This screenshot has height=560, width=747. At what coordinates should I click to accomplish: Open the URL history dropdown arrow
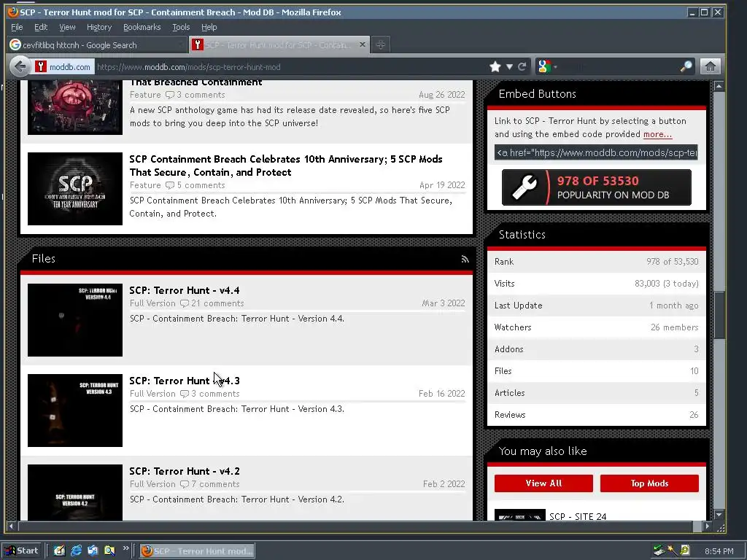[509, 66]
